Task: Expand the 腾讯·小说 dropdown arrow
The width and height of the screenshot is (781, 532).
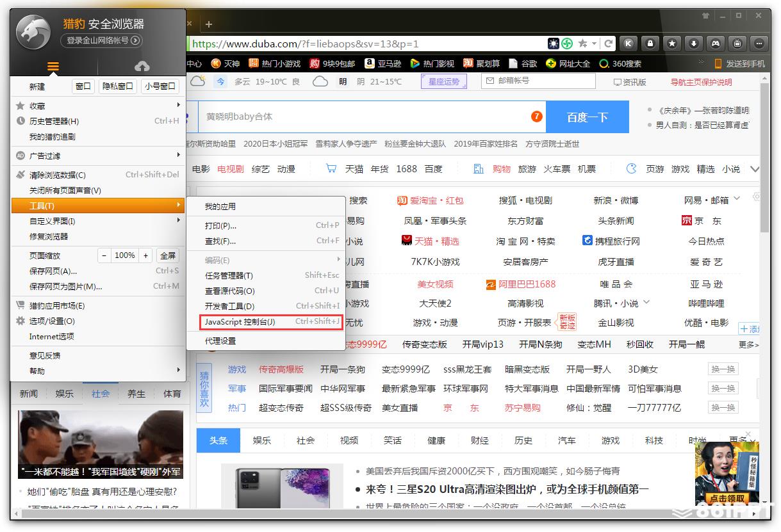Action: [x=646, y=303]
